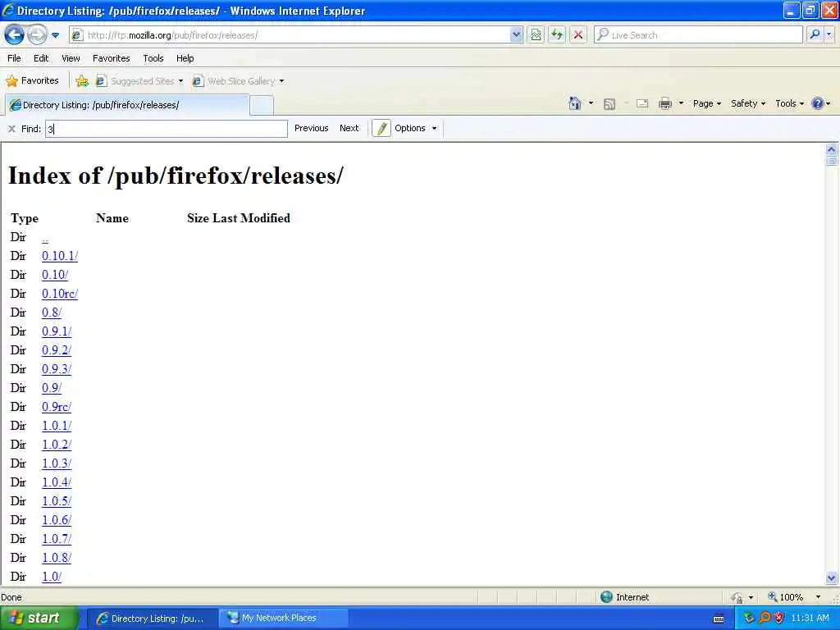Go back using the Back arrow button
The height and width of the screenshot is (630, 840).
(15, 35)
